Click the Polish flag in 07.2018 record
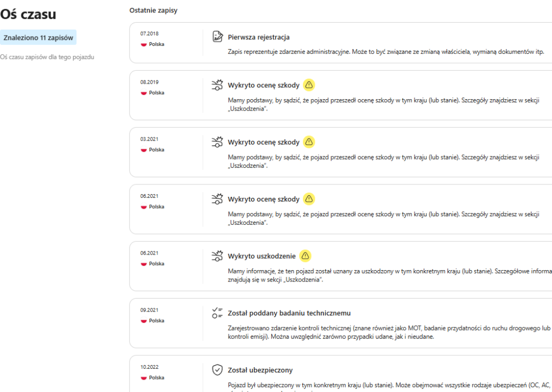The width and height of the screenshot is (552, 392). 144,44
